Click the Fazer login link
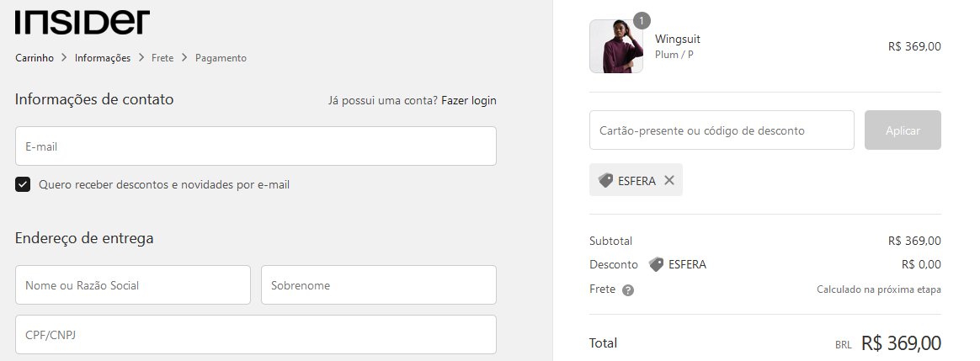 pyautogui.click(x=469, y=100)
